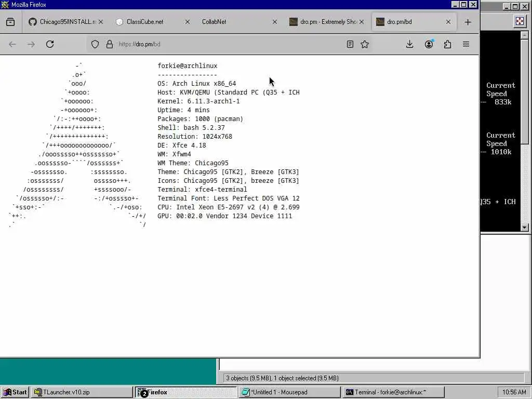Activate Firefox taskbar button
Screen dimensions: 532x399
pyautogui.click(x=186, y=392)
